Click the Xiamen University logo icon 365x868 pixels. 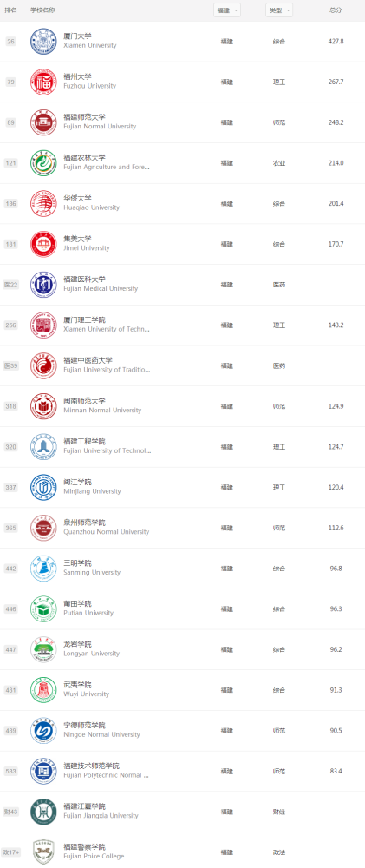[43, 42]
